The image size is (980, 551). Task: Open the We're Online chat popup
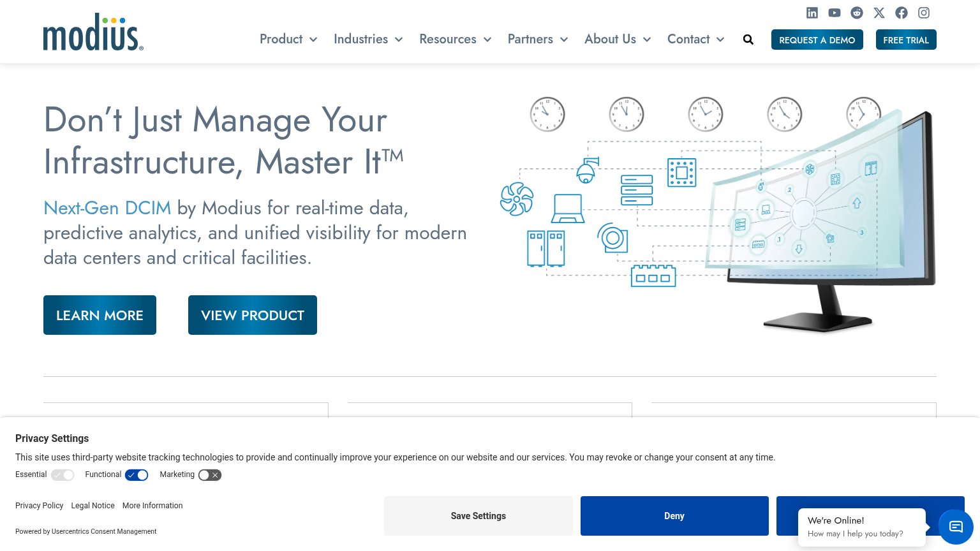tap(862, 527)
